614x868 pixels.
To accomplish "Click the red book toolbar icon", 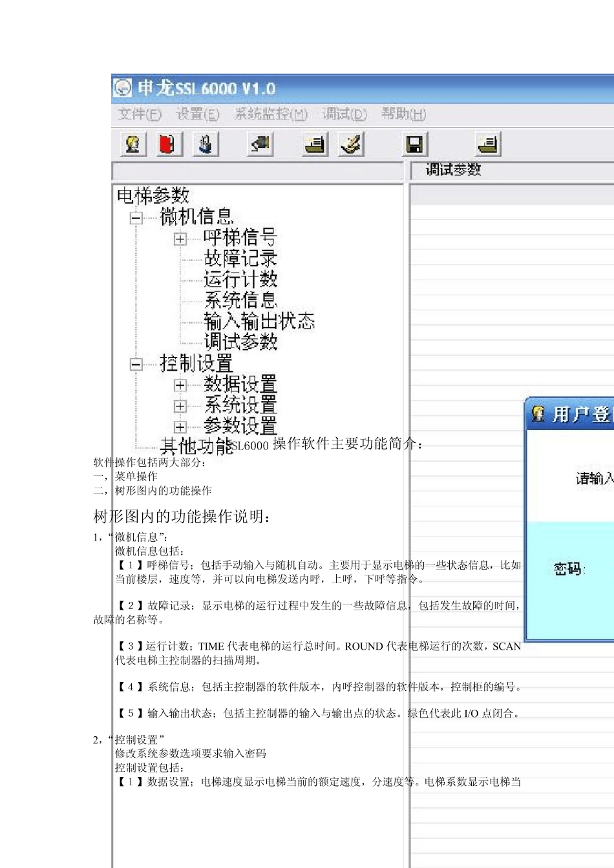I will pyautogui.click(x=169, y=143).
